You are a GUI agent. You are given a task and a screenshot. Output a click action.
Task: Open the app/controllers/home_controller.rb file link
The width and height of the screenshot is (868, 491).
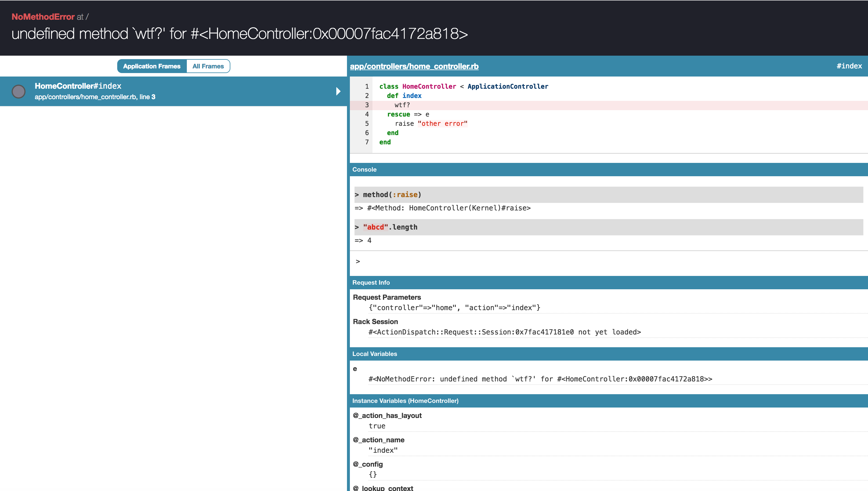414,66
